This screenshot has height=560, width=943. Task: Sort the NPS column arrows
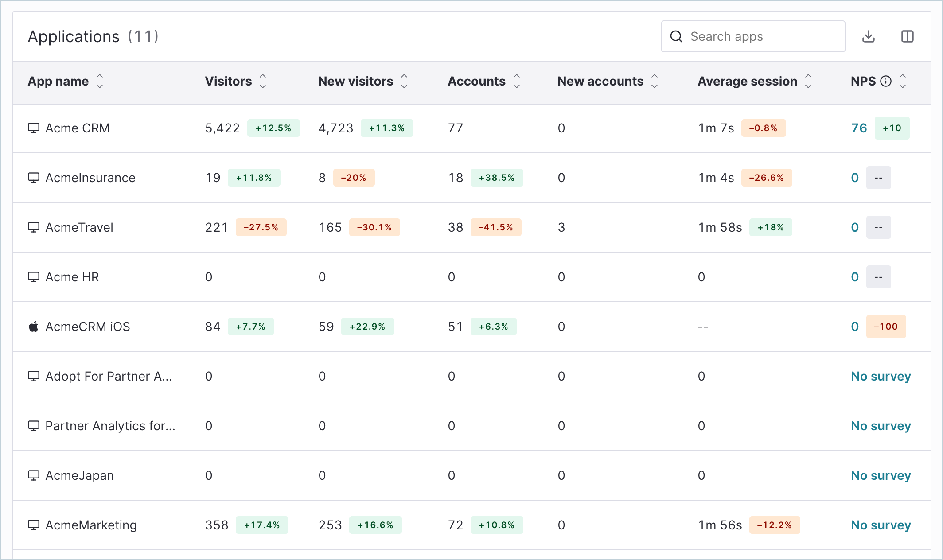pyautogui.click(x=903, y=81)
